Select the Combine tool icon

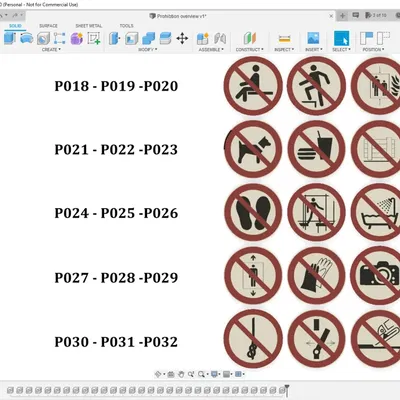pyautogui.click(x=148, y=38)
